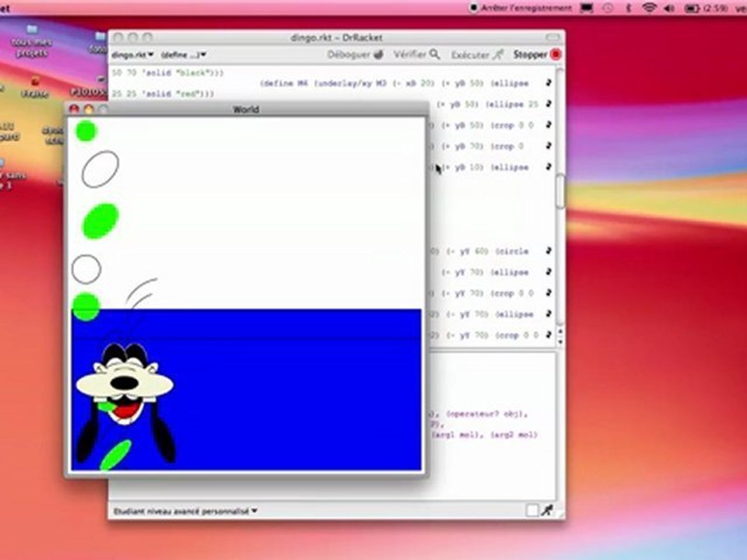Click interactions text '(arg2 mol)'
Image resolution: width=747 pixels, height=560 pixels.
514,435
